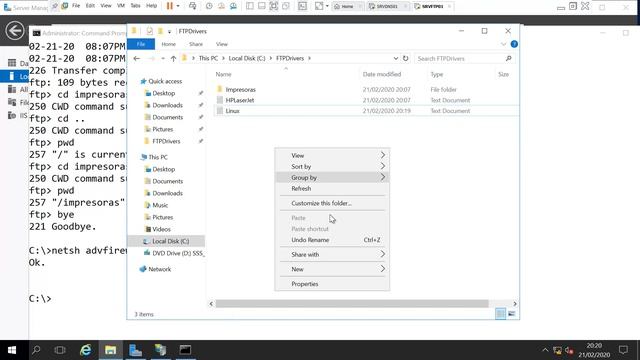Switch to the View ribbon tab
Screen dimensions: 640x360
coord(222,44)
